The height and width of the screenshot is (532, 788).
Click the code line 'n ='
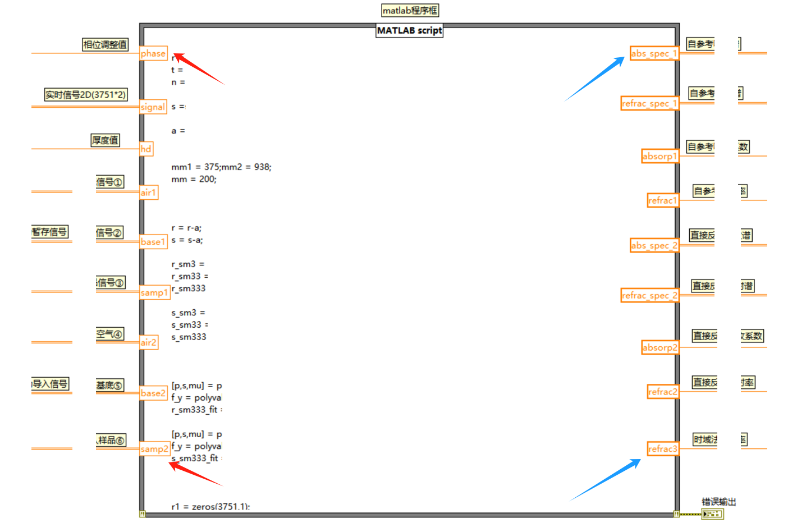click(178, 82)
